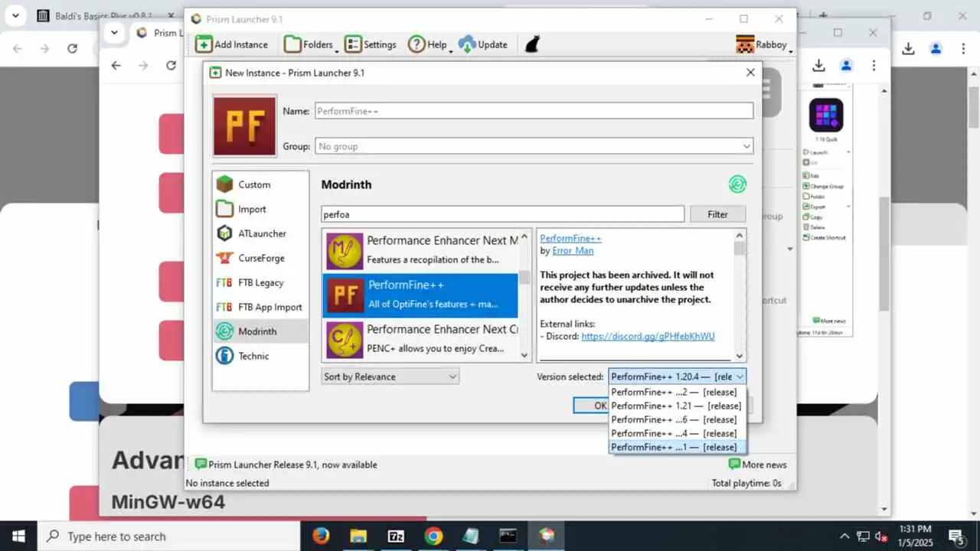Open the Rabboy account menu
Viewport: 980px width, 551px height.
(x=763, y=44)
